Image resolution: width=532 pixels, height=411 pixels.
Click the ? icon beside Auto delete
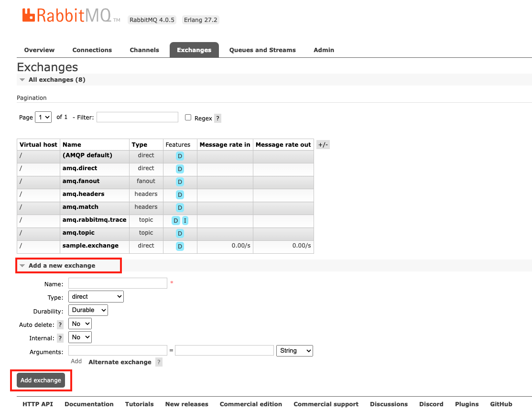click(x=60, y=324)
